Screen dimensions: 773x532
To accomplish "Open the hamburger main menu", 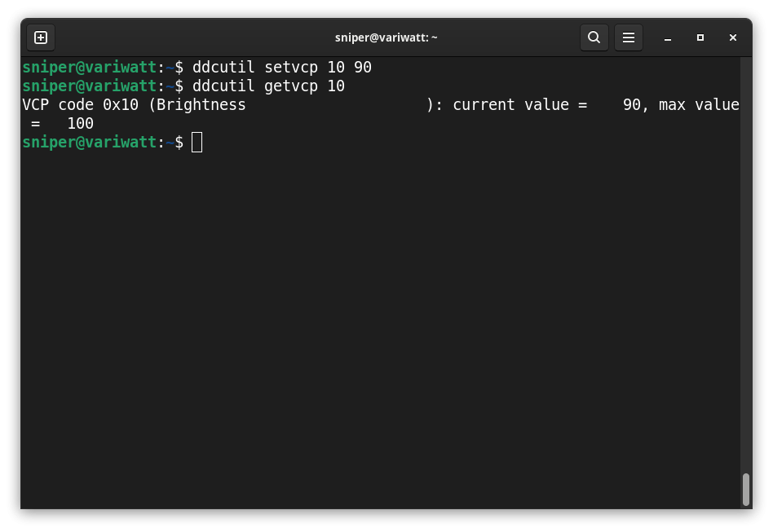I will [x=629, y=37].
